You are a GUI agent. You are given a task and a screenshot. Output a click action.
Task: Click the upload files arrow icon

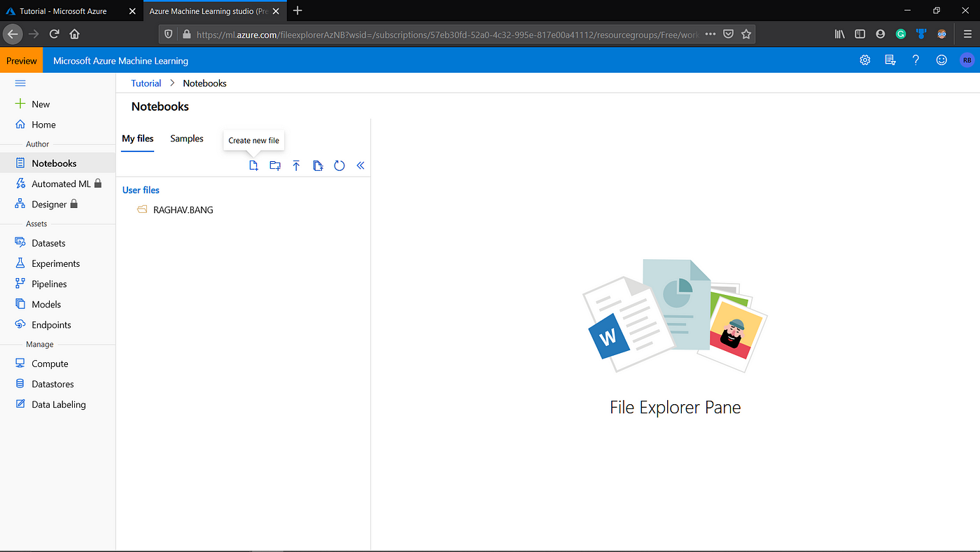coord(296,166)
